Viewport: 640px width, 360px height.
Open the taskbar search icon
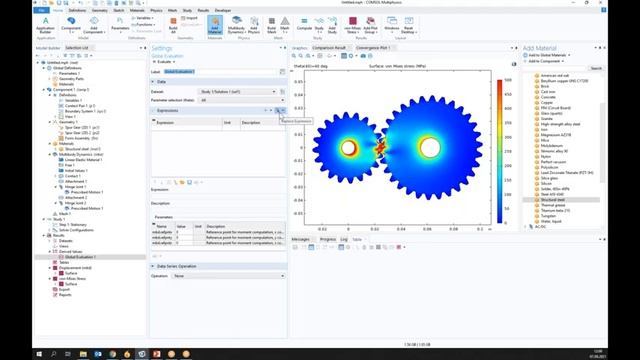coord(53,354)
